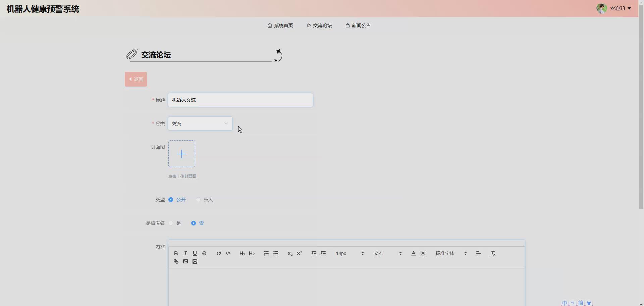
Task: Click inside the content editor area
Action: point(346,287)
